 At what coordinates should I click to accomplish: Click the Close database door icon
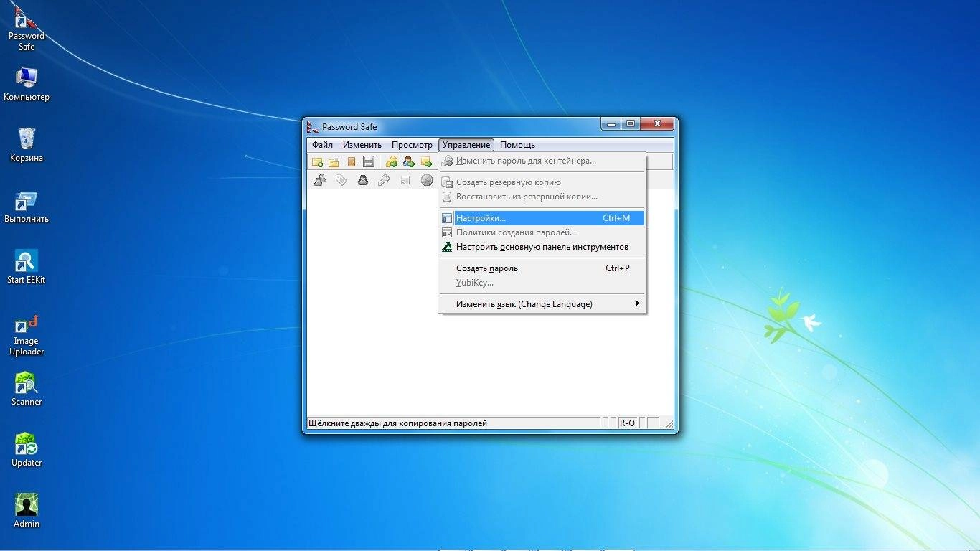(352, 161)
